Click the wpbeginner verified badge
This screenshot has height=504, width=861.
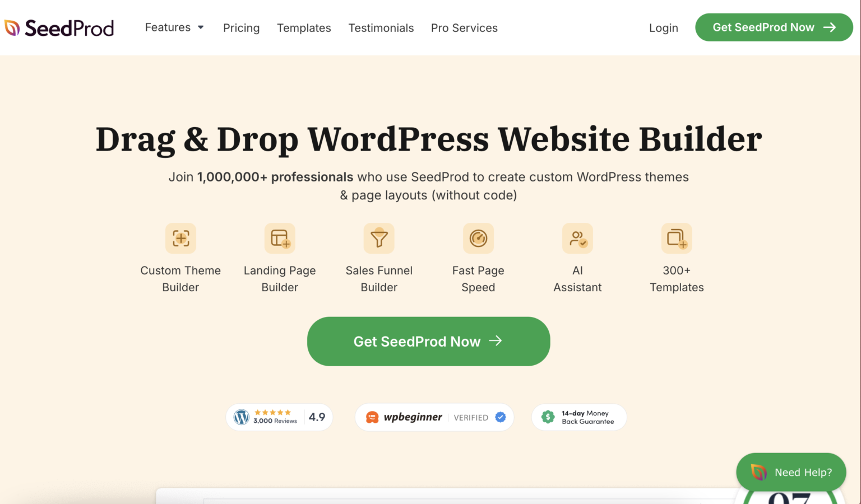(434, 417)
